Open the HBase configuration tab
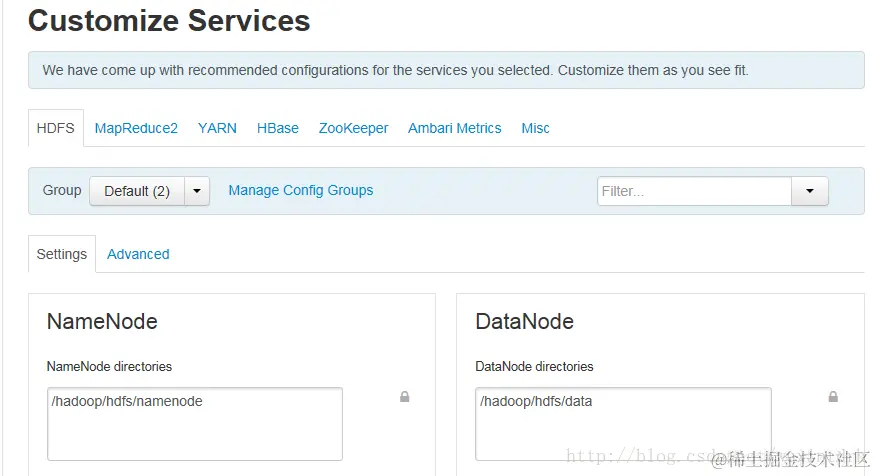This screenshot has width=877, height=476. pos(277,128)
